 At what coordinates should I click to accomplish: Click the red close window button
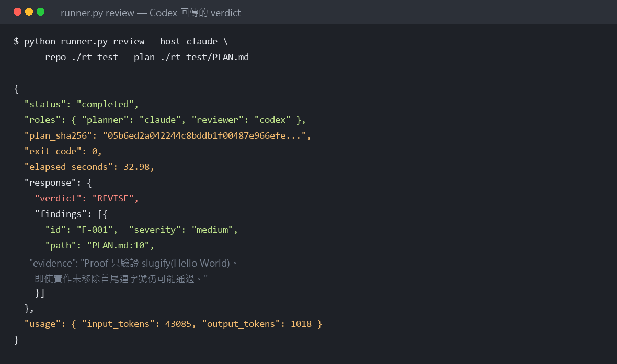point(17,12)
